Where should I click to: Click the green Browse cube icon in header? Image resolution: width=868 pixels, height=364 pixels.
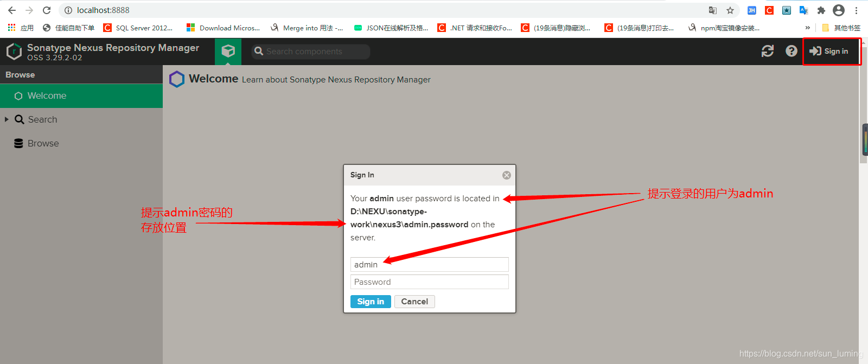[x=228, y=52]
